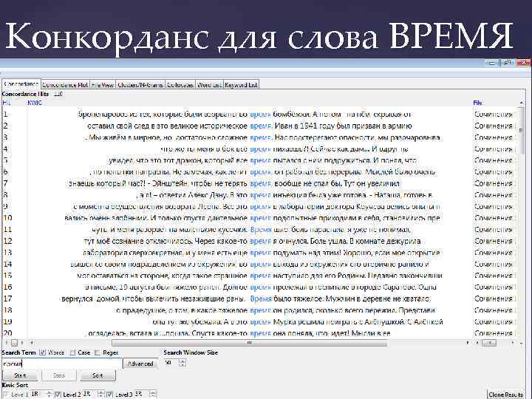Screen dimensions: 532x399
Task: Open the Keyword List tab
Action: pos(241,85)
